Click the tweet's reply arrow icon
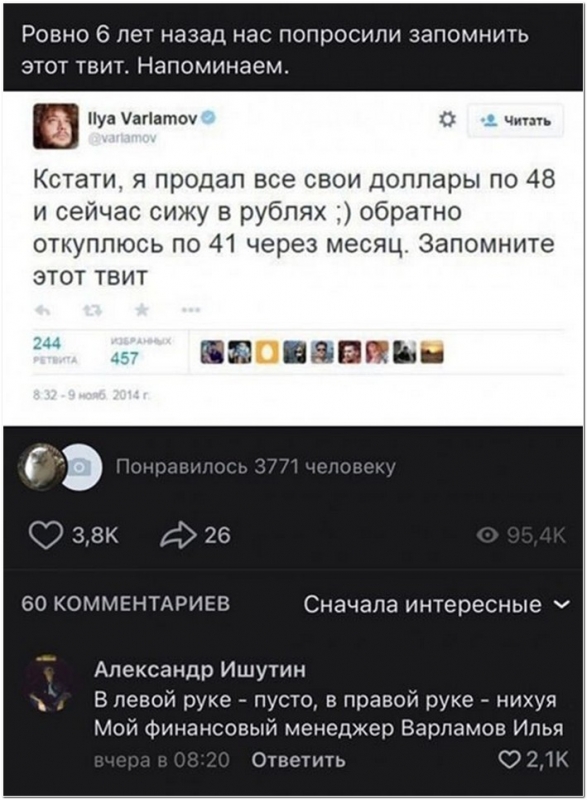The width and height of the screenshot is (587, 800). coord(42,310)
